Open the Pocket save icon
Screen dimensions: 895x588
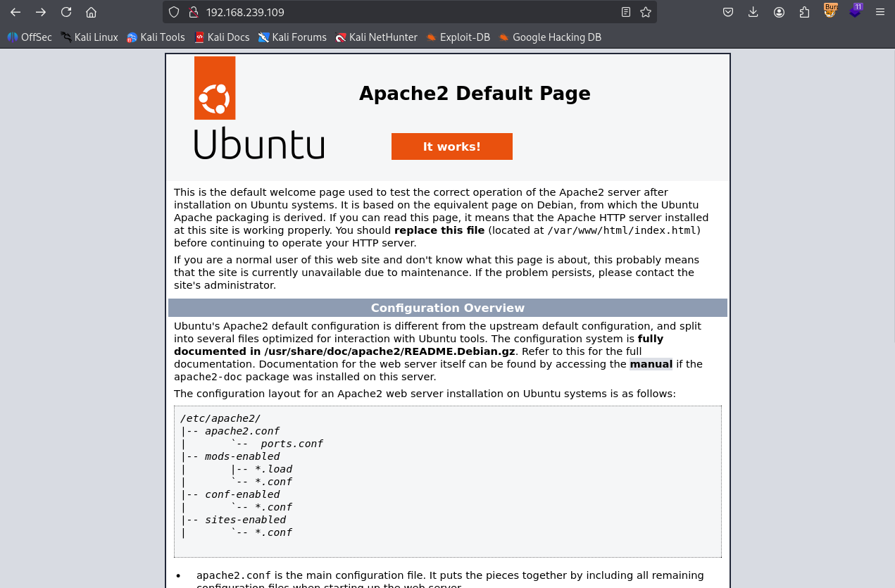pos(728,12)
